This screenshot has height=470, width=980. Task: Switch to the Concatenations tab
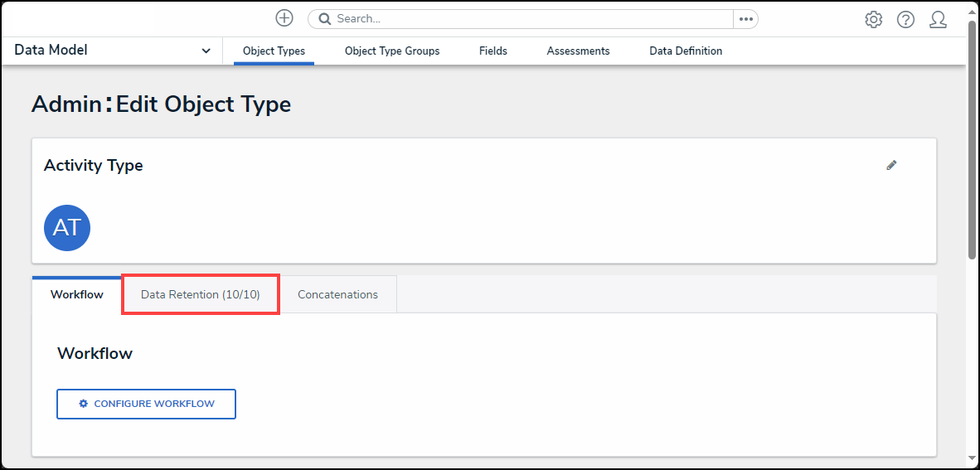pos(337,294)
